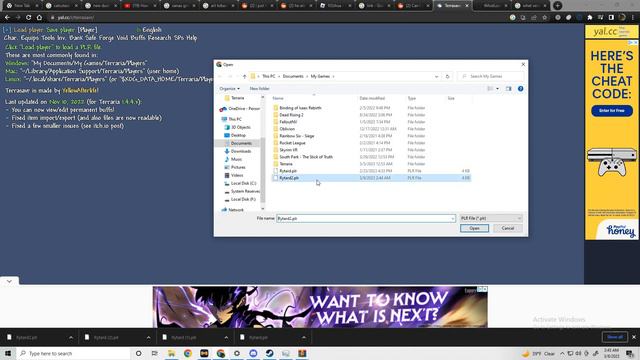Open the Ryland2.plr download options chevron

coord(71,338)
